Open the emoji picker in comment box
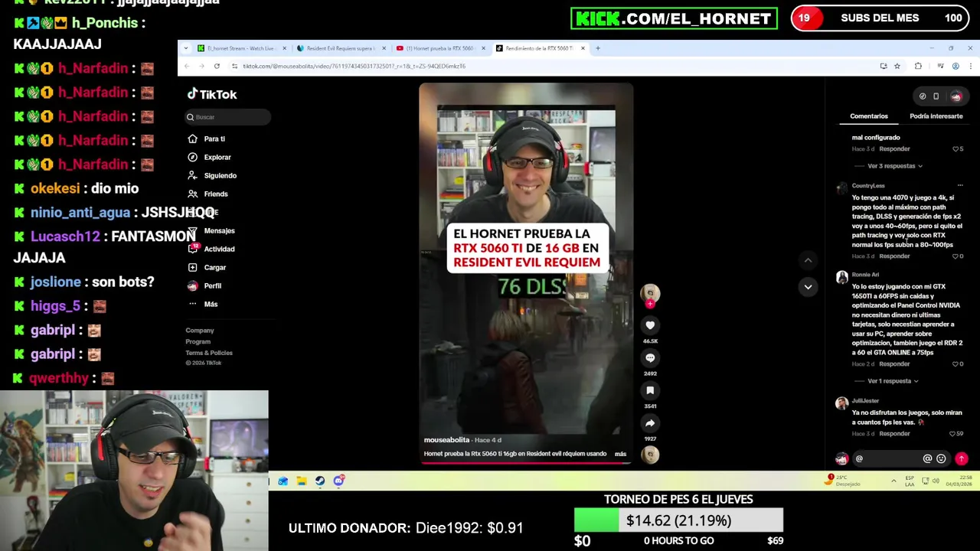The width and height of the screenshot is (980, 551). tap(941, 459)
